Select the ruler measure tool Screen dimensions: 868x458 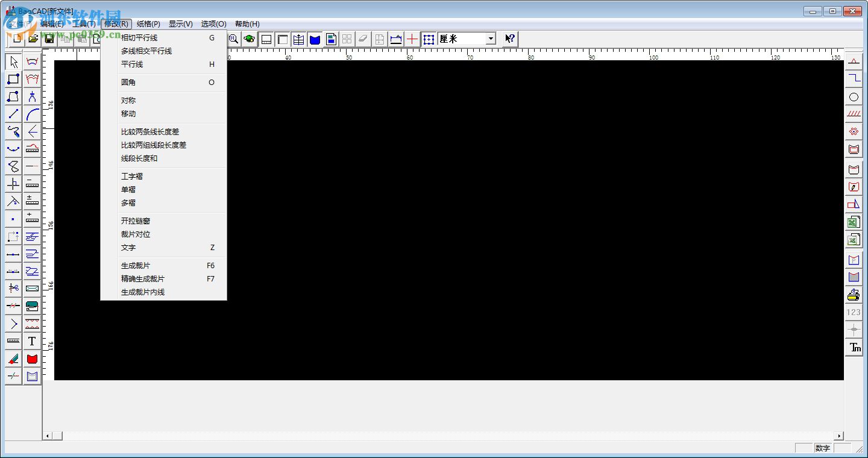pyautogui.click(x=13, y=341)
